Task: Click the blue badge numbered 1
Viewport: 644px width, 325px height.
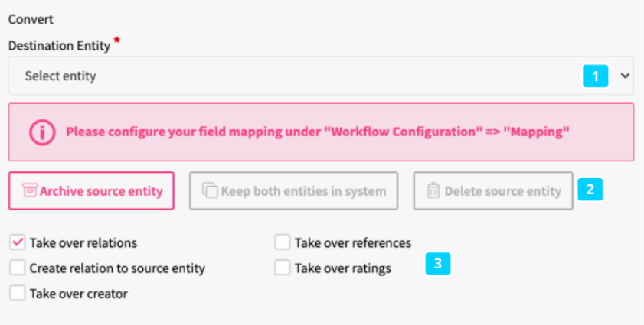Action: [x=595, y=76]
